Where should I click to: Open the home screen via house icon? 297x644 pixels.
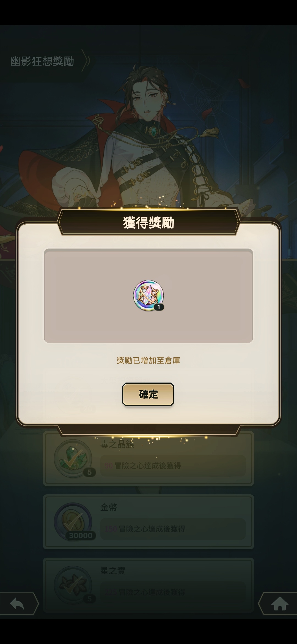(280, 604)
